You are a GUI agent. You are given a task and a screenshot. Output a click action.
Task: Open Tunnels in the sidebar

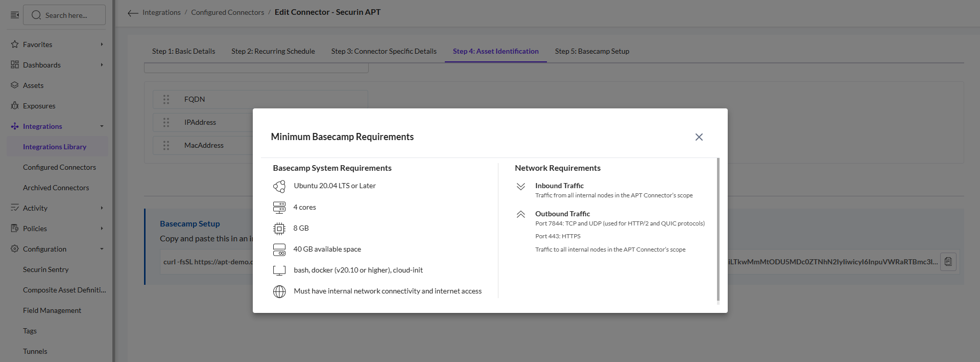coord(35,351)
